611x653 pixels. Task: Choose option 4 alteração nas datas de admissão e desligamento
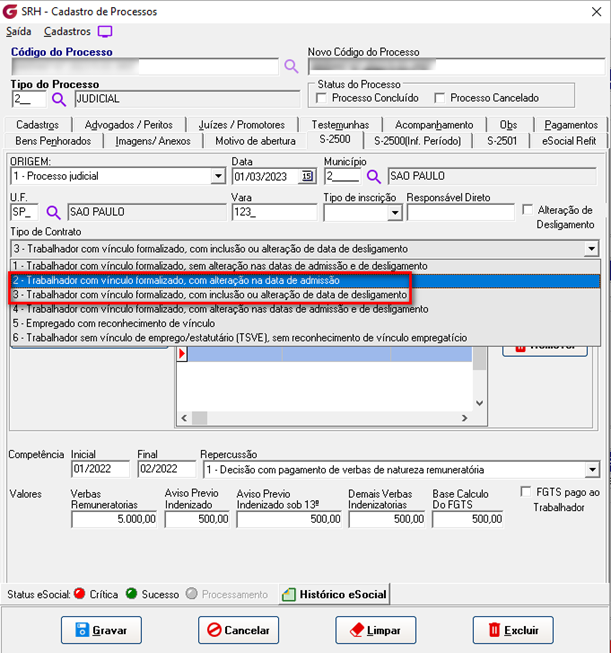coord(305,309)
